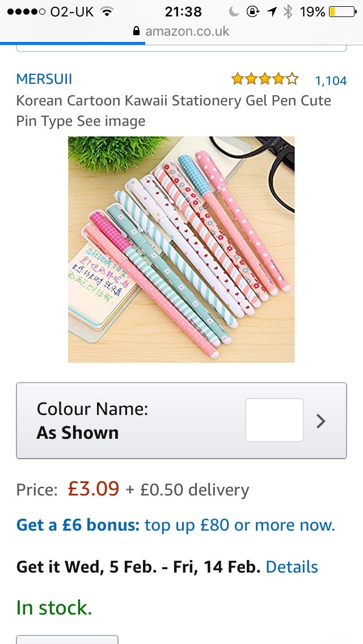
Task: Tap the Bluetooth status icon
Action: [288, 12]
